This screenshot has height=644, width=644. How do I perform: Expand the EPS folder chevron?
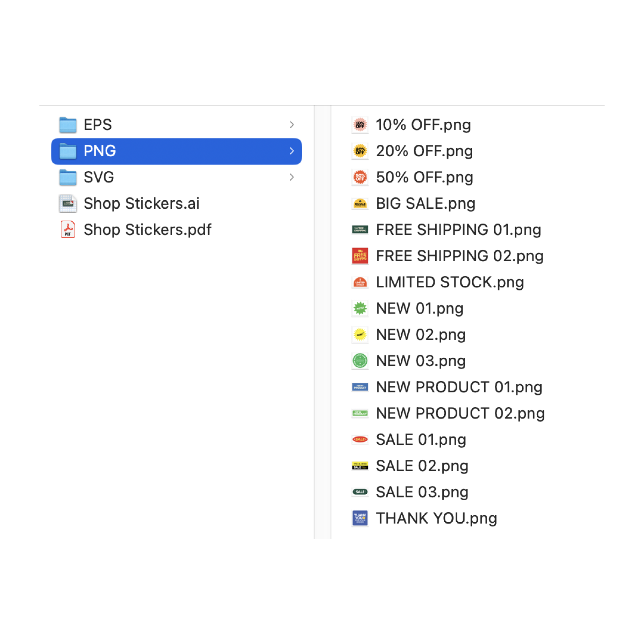(292, 125)
